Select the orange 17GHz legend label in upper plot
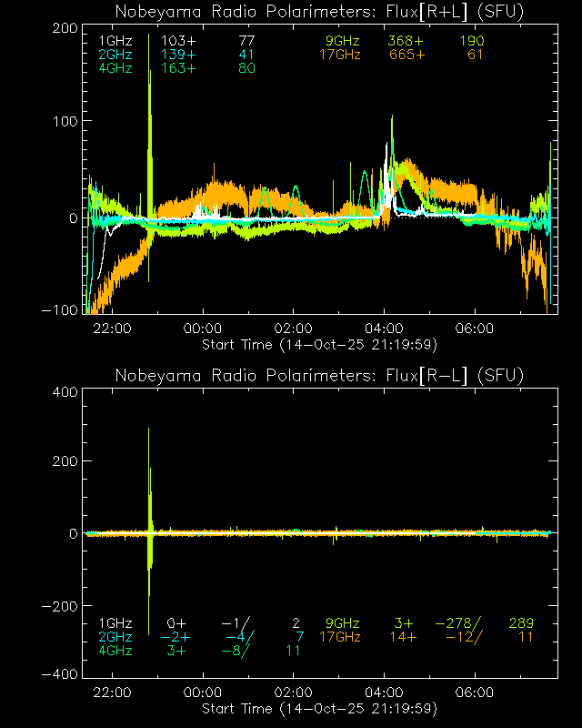582x728 pixels. (340, 55)
